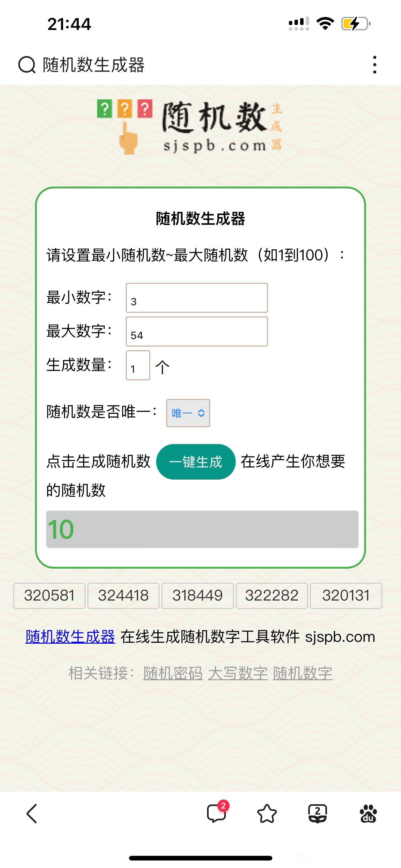Open the 随机密码 related link
Image resolution: width=401 pixels, height=868 pixels.
click(173, 673)
